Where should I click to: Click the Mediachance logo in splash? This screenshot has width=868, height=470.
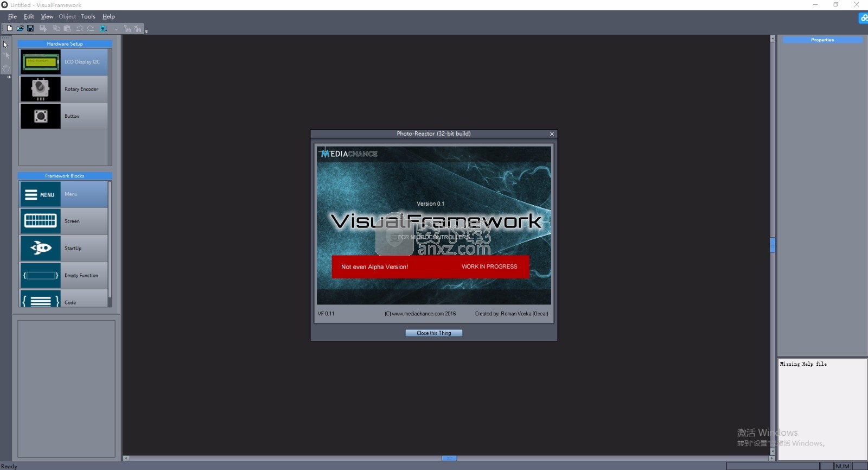point(348,154)
